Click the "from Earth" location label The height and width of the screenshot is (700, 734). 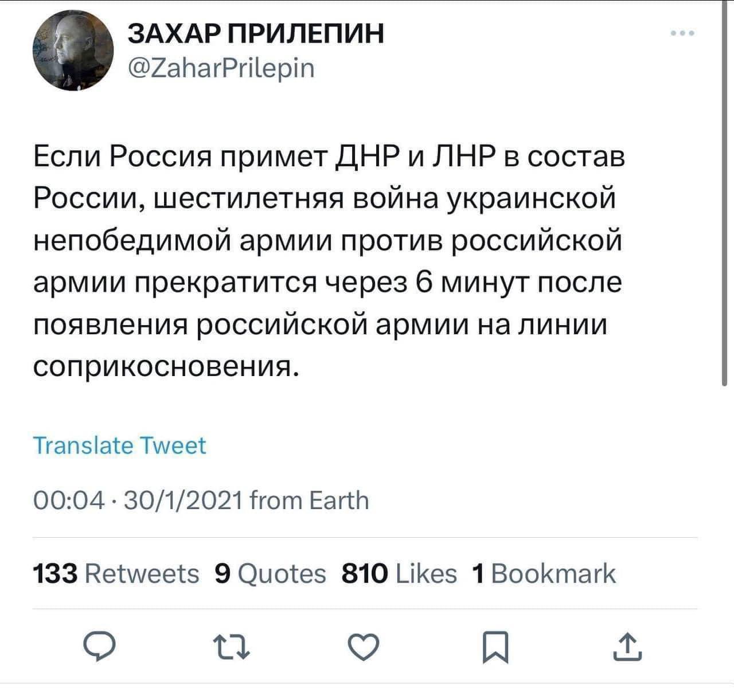click(310, 500)
